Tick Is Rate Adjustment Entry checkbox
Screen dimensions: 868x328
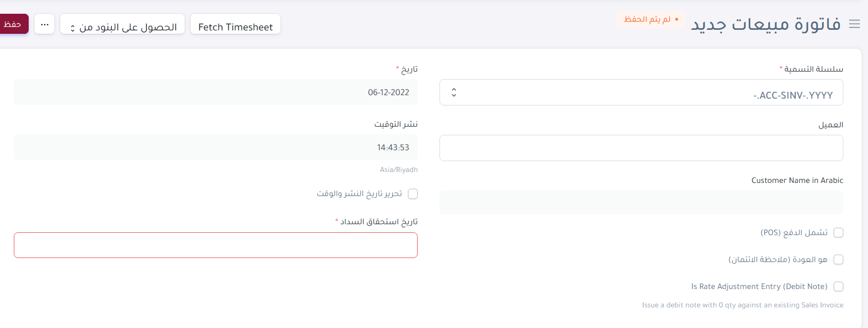pyautogui.click(x=838, y=286)
